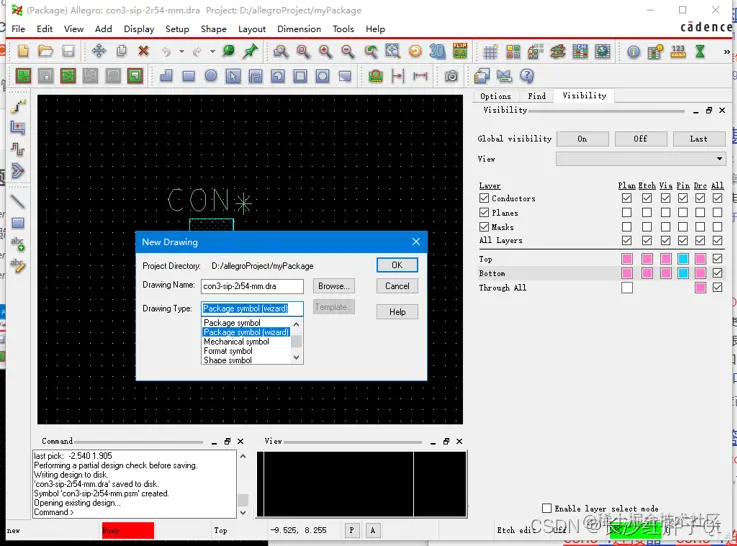Click the Command window scroll-up arrow
Viewport: 737px width, 546px height.
pos(243,456)
